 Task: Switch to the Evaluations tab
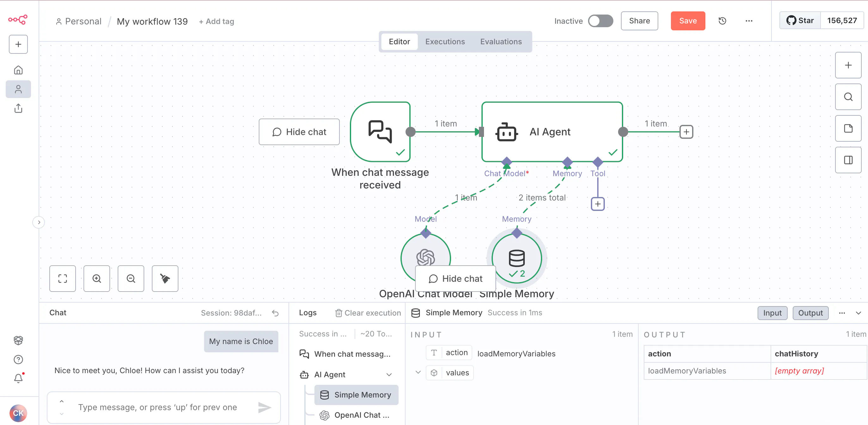pyautogui.click(x=501, y=41)
